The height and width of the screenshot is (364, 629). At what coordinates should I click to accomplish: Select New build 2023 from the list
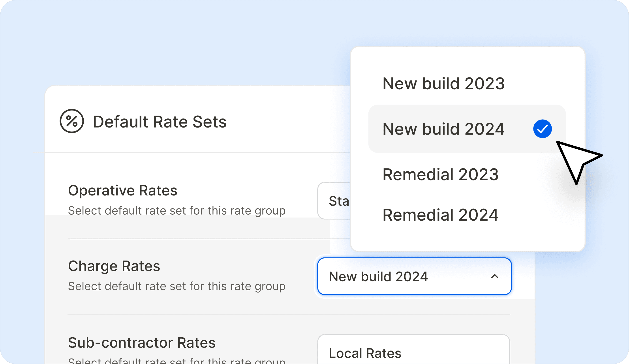pyautogui.click(x=443, y=83)
